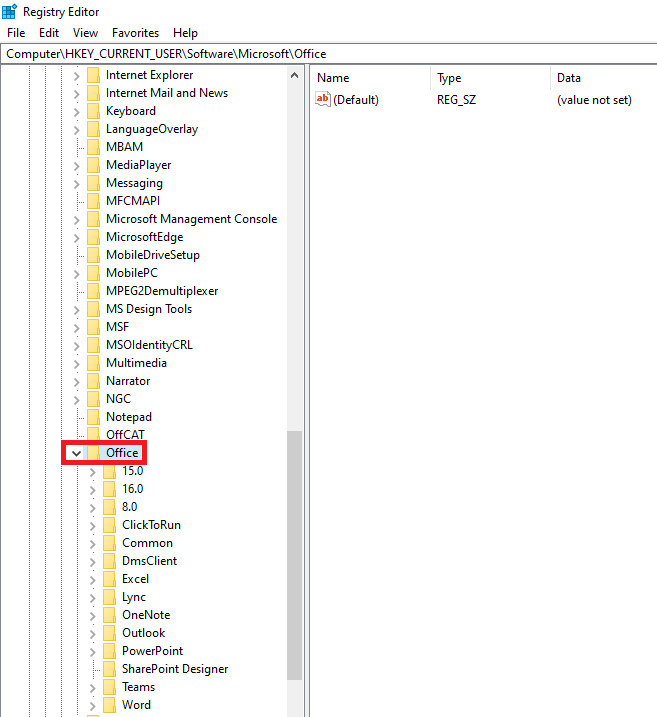Select the 16.0 folder icon
Image resolution: width=657 pixels, height=717 pixels.
pyautogui.click(x=109, y=489)
